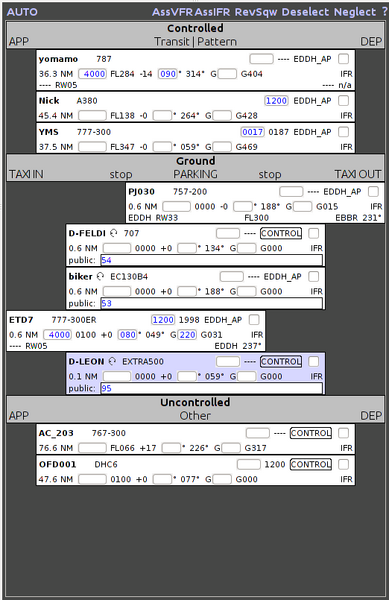The height and width of the screenshot is (600, 389).
Task: Edit yomamo assigned altitude 4000 field
Action: [x=92, y=73]
